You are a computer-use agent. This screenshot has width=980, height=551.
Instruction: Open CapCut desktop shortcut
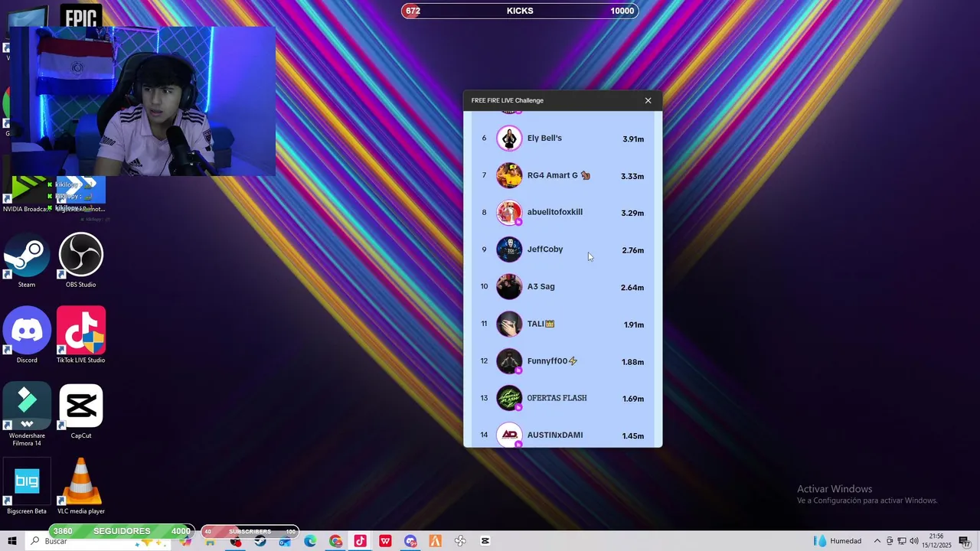click(81, 412)
